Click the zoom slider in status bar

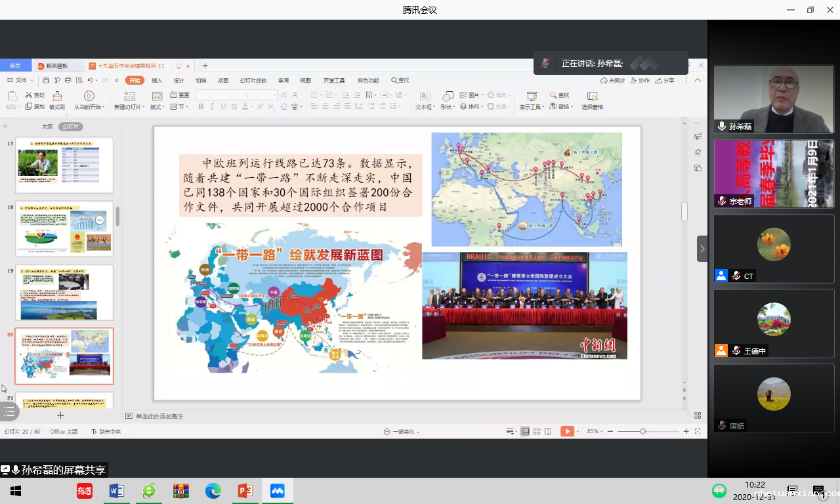click(x=642, y=431)
